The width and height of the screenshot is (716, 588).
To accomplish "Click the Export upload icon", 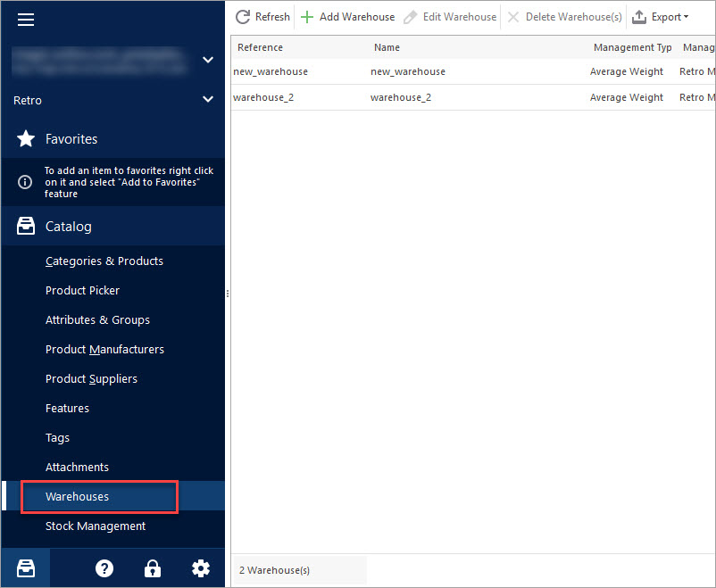I will 639,17.
